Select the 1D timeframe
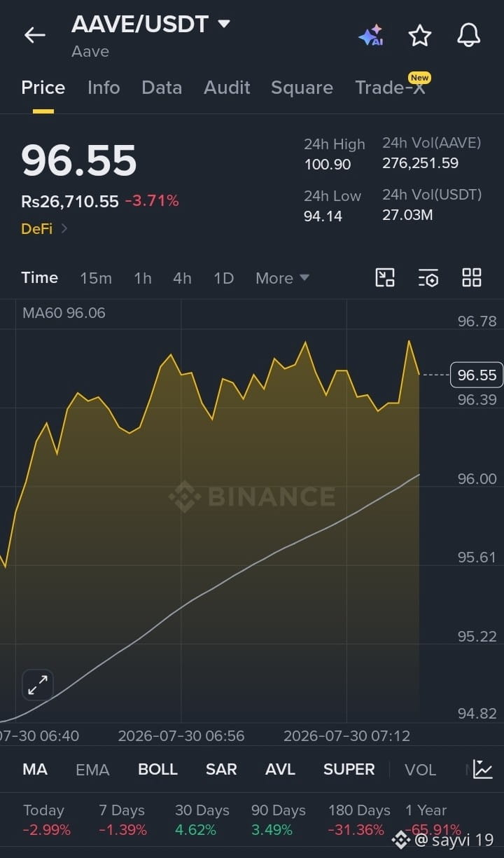Image resolution: width=504 pixels, height=858 pixels. [223, 278]
